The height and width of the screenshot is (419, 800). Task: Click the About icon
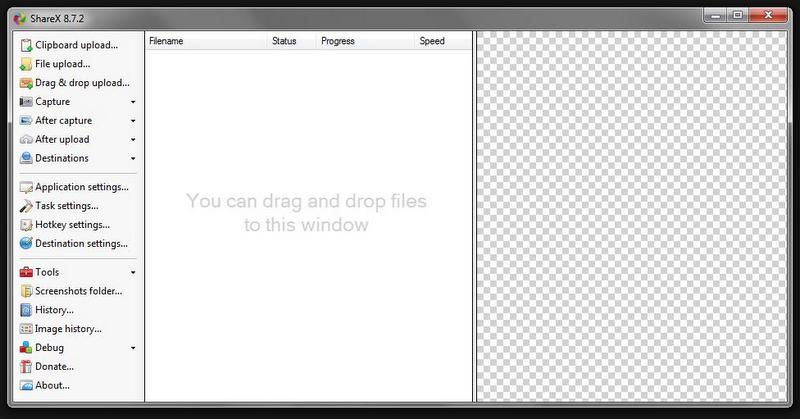coord(26,385)
